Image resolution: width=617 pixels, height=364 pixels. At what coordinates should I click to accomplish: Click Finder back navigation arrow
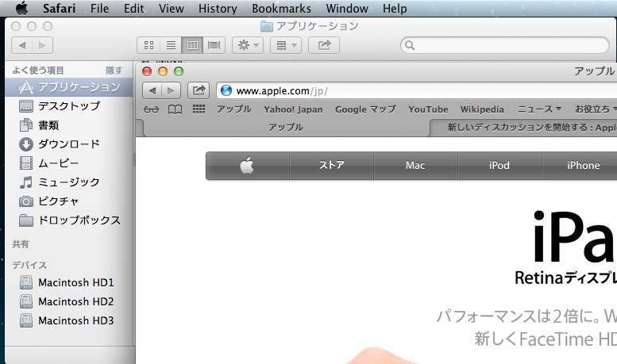22,45
